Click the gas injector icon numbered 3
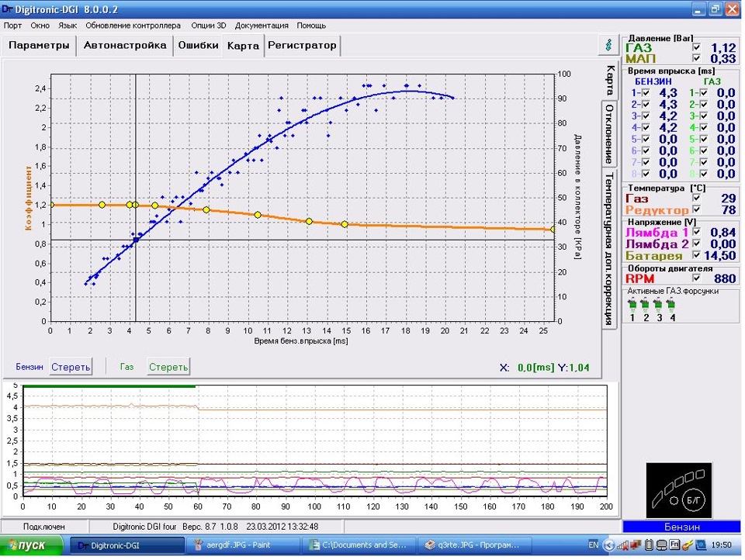The width and height of the screenshot is (745, 560). (x=658, y=305)
